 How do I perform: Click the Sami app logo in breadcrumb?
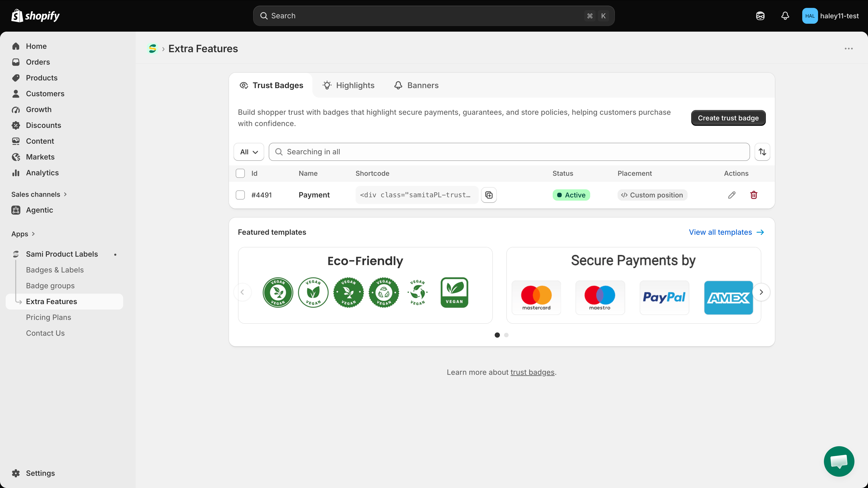click(x=153, y=49)
